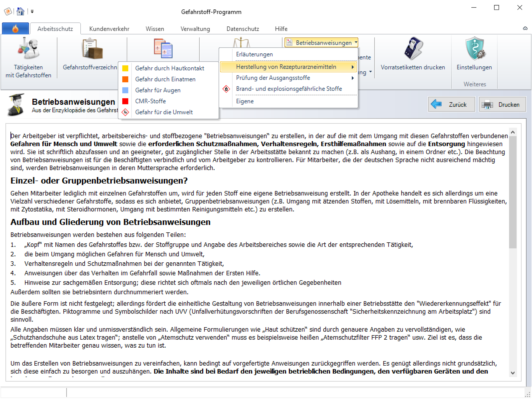Select blue swatch for Gefahr für Augen

click(x=125, y=90)
